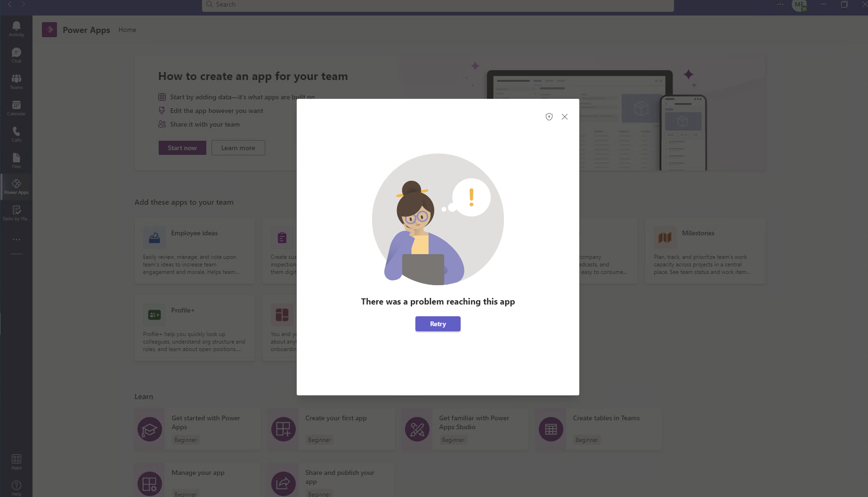This screenshot has height=497, width=868.
Task: Click the "Power Apps" header title
Action: 87,30
